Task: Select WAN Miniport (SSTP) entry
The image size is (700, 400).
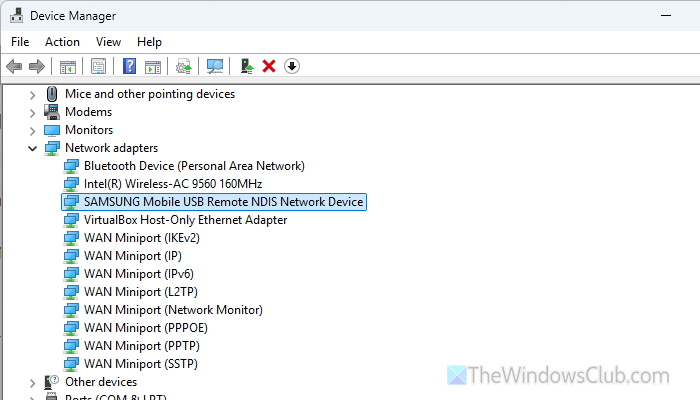Action: point(141,364)
